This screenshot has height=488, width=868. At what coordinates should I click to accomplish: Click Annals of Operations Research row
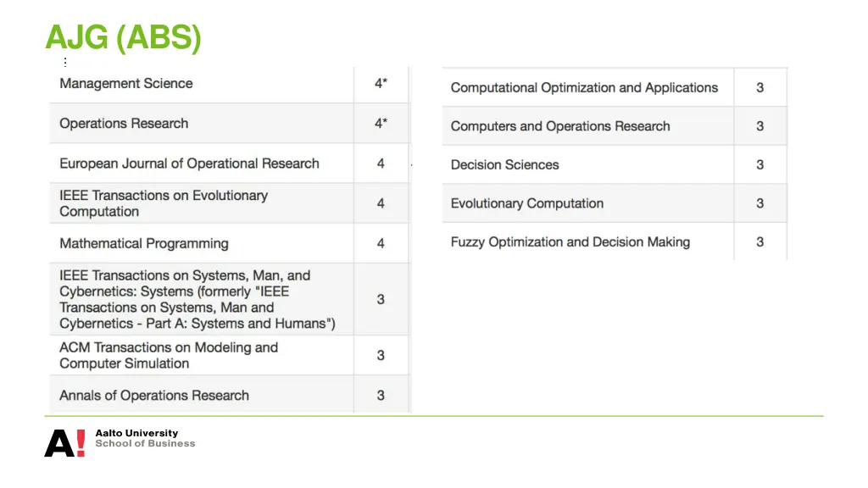tap(154, 396)
